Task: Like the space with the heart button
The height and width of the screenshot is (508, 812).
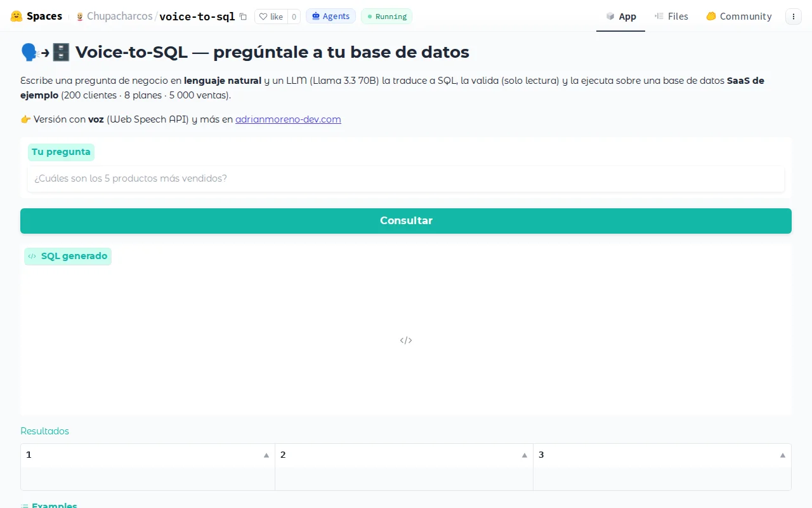Action: click(x=271, y=17)
